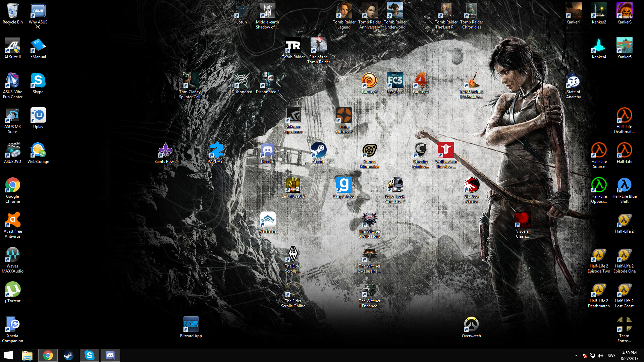Open the Windows Start menu
The width and height of the screenshot is (644, 362).
pyautogui.click(x=8, y=355)
